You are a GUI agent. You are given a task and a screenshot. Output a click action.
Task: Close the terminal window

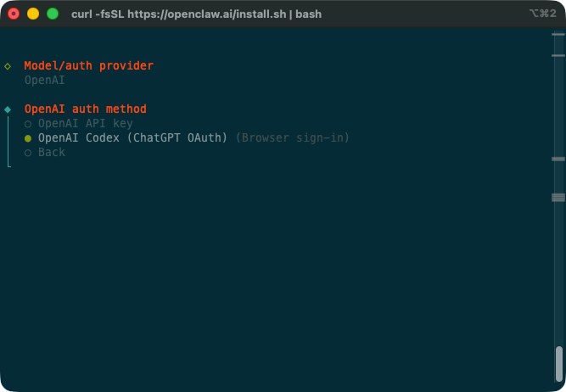pyautogui.click(x=14, y=14)
